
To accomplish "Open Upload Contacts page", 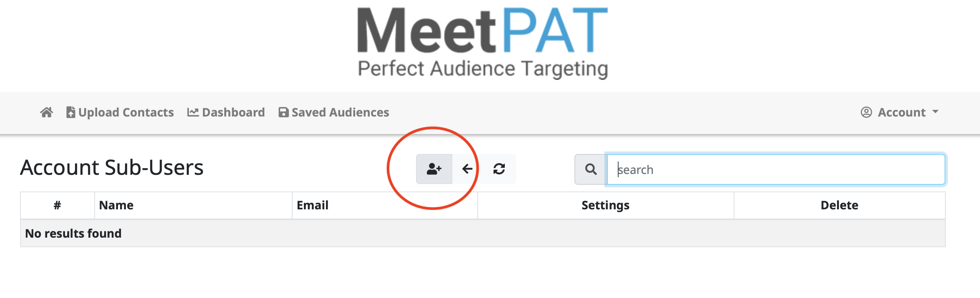I will (x=126, y=112).
